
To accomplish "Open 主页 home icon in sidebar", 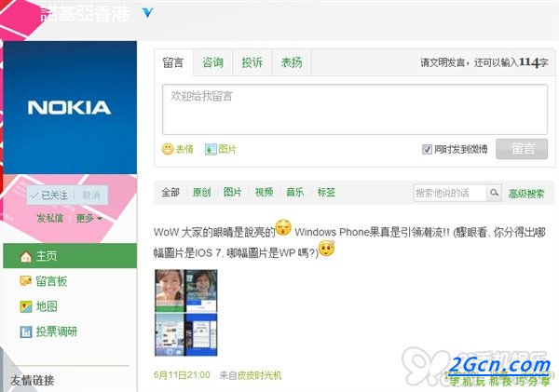I will coord(26,256).
